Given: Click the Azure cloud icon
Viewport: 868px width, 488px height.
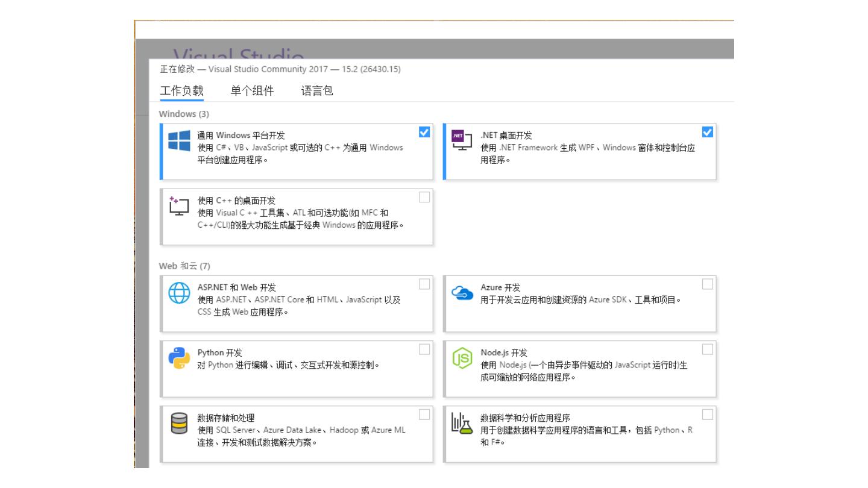Looking at the screenshot, I should pos(462,293).
